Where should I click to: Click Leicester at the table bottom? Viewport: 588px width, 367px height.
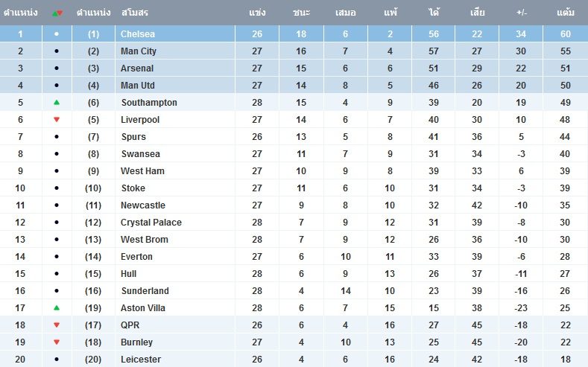pos(141,360)
